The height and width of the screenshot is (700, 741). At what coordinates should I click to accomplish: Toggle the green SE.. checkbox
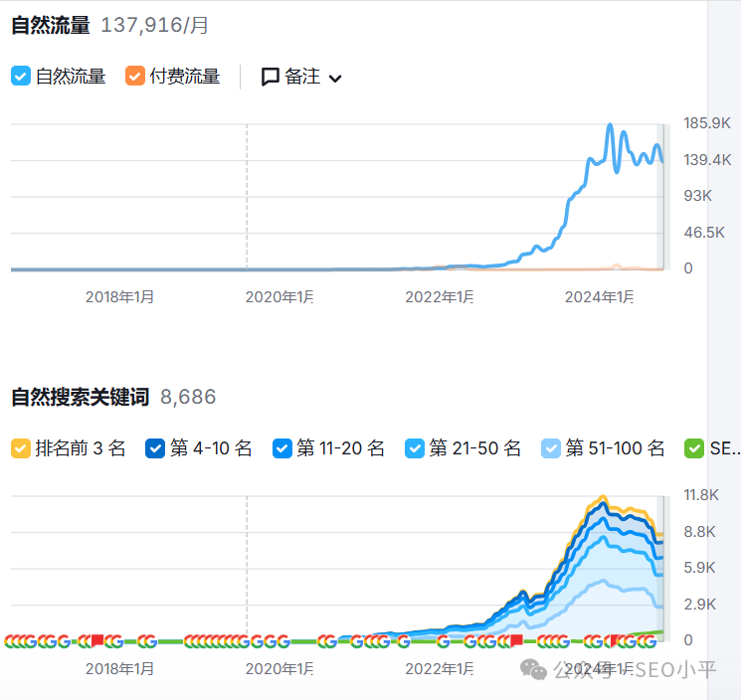click(693, 448)
